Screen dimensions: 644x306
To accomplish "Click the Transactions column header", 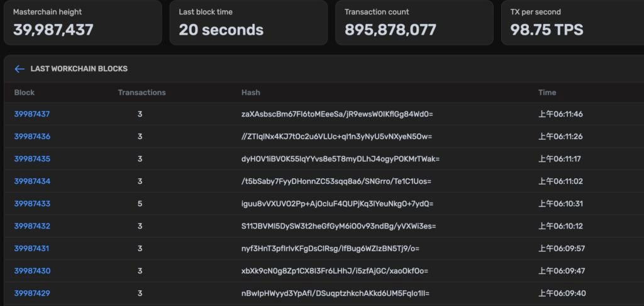I will click(142, 93).
